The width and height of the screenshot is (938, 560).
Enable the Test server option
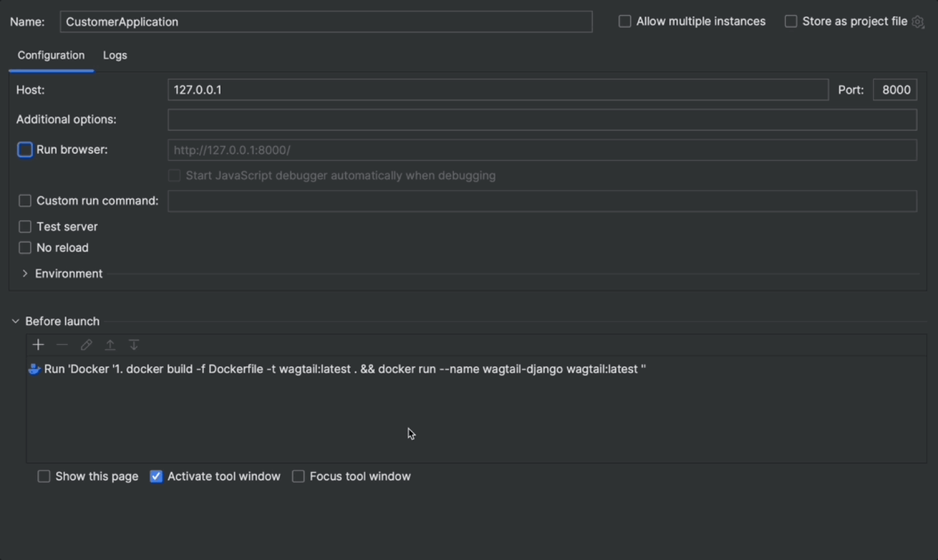coord(25,227)
